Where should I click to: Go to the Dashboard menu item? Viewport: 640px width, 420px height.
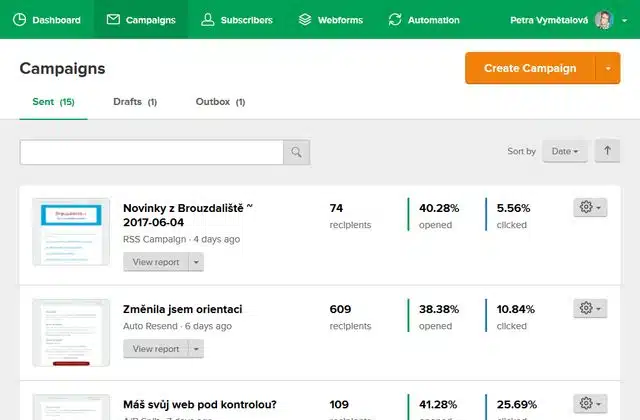[x=47, y=20]
